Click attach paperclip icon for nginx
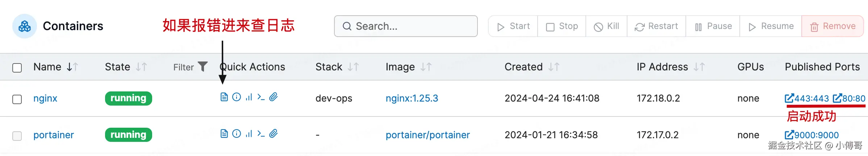The image size is (868, 156). coord(274,97)
